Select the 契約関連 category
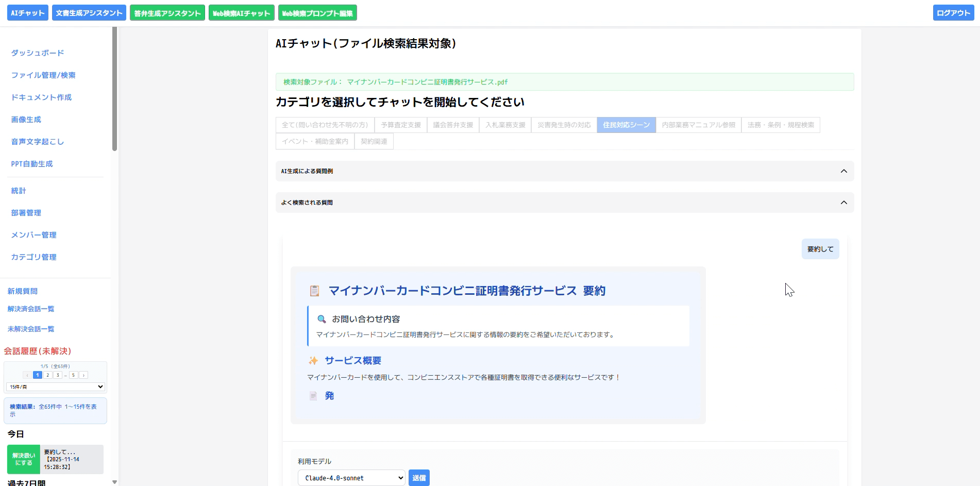This screenshot has height=486, width=980. tap(374, 141)
